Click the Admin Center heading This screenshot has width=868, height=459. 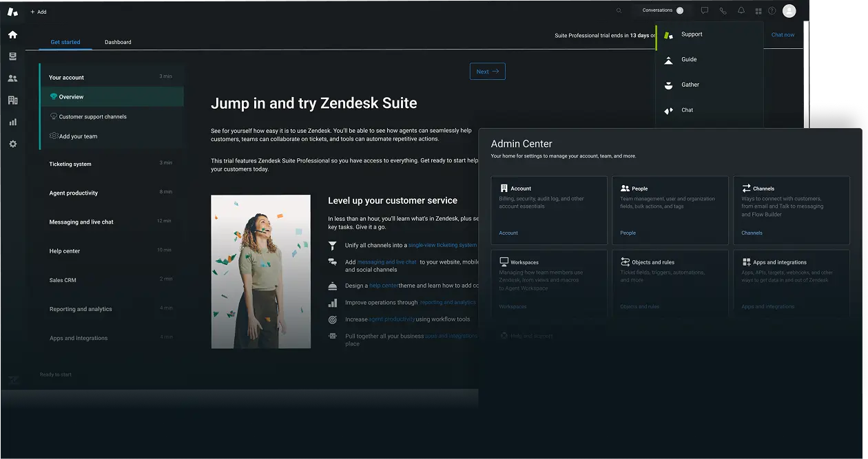(x=521, y=144)
